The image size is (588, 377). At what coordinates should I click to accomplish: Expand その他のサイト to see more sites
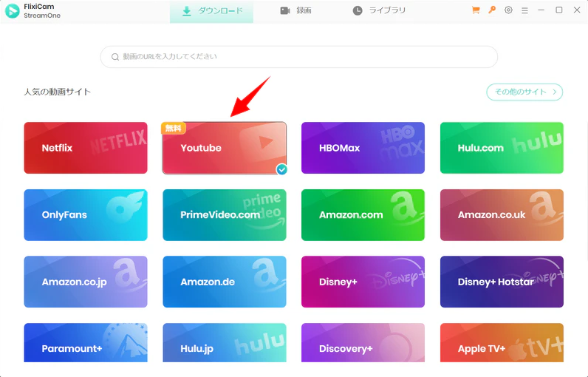pos(524,92)
